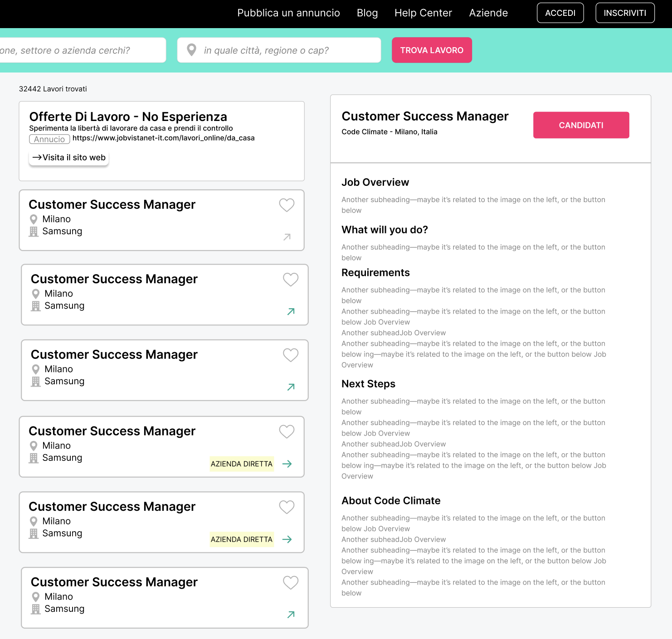The width and height of the screenshot is (672, 639).
Task: Toggle the heart on the third job card
Action: click(291, 355)
